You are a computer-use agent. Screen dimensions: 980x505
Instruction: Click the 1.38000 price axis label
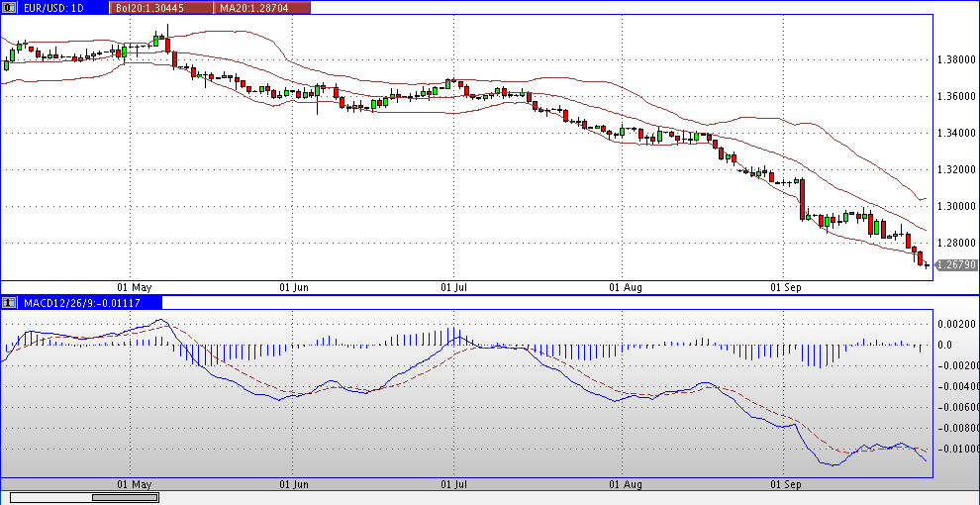957,60
